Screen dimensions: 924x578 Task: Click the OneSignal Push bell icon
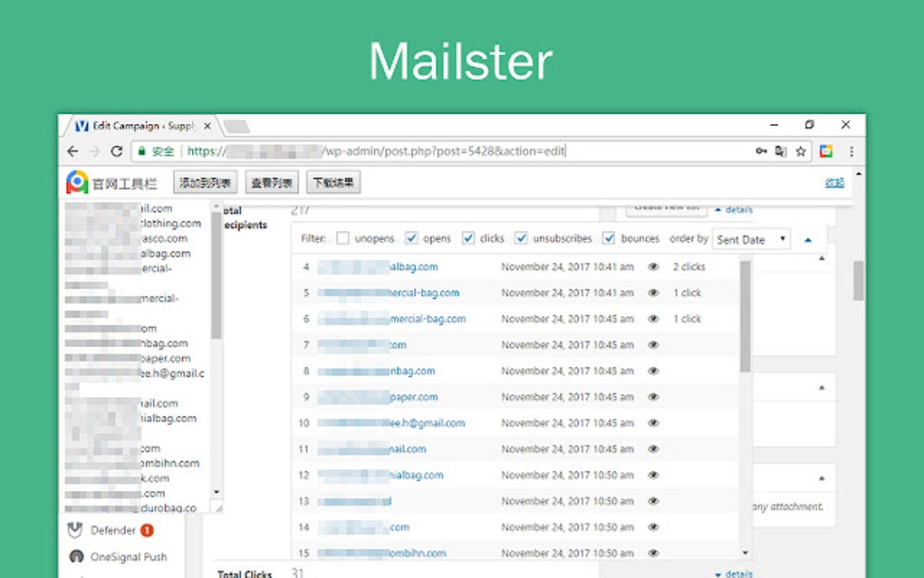pyautogui.click(x=76, y=556)
